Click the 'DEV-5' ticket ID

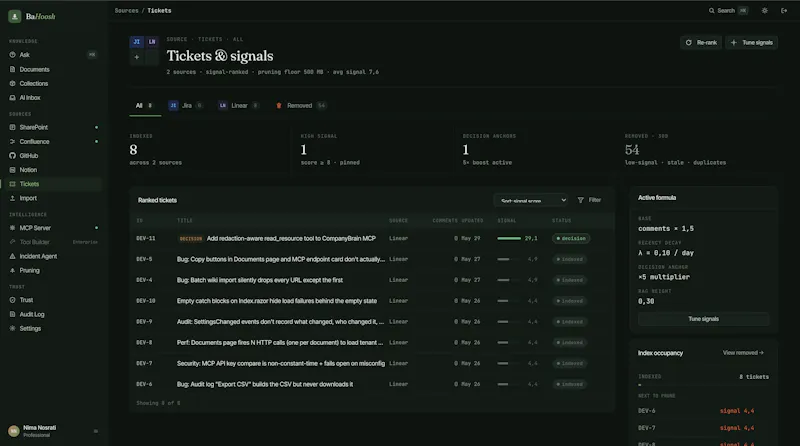click(x=144, y=259)
